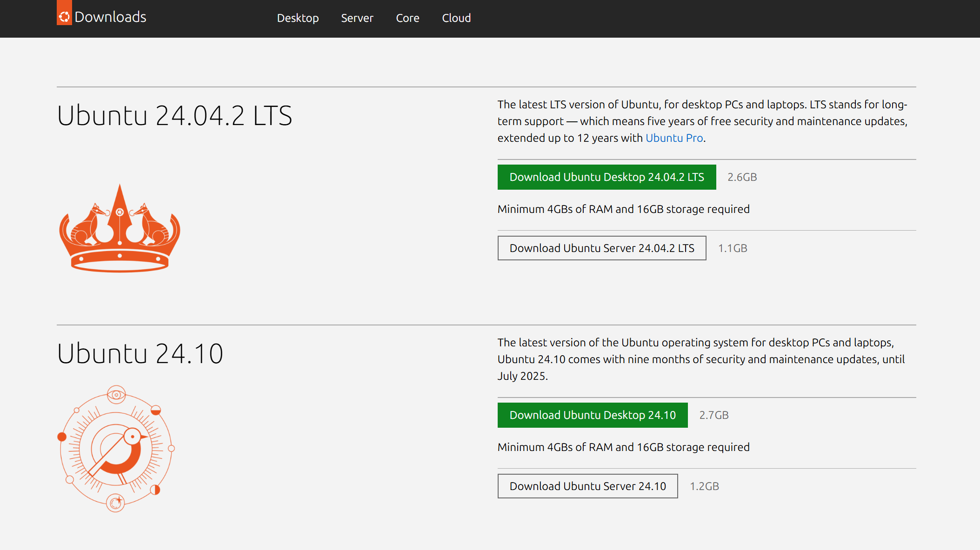This screenshot has height=550, width=980.
Task: Click the 2.6GB file size label
Action: click(742, 177)
